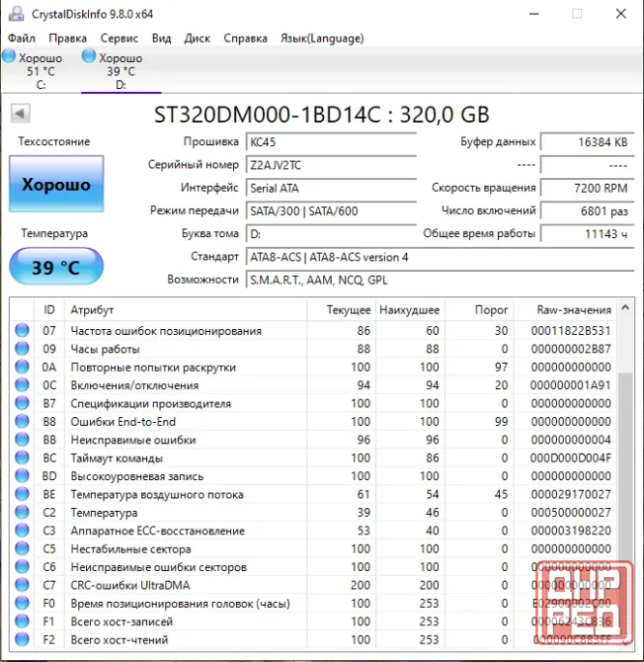Open the Диск menu
This screenshot has height=662, width=644.
[198, 38]
